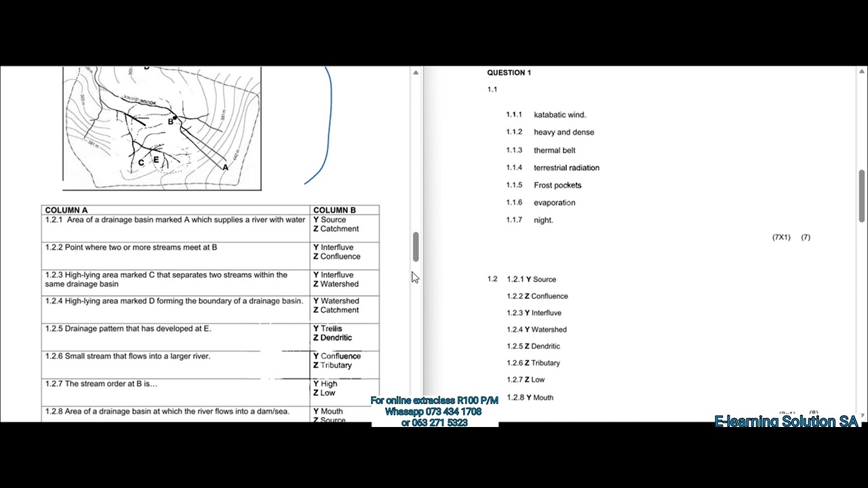The image size is (868, 488).
Task: Click answer 1.2.5 Z Dendritic
Action: (533, 346)
